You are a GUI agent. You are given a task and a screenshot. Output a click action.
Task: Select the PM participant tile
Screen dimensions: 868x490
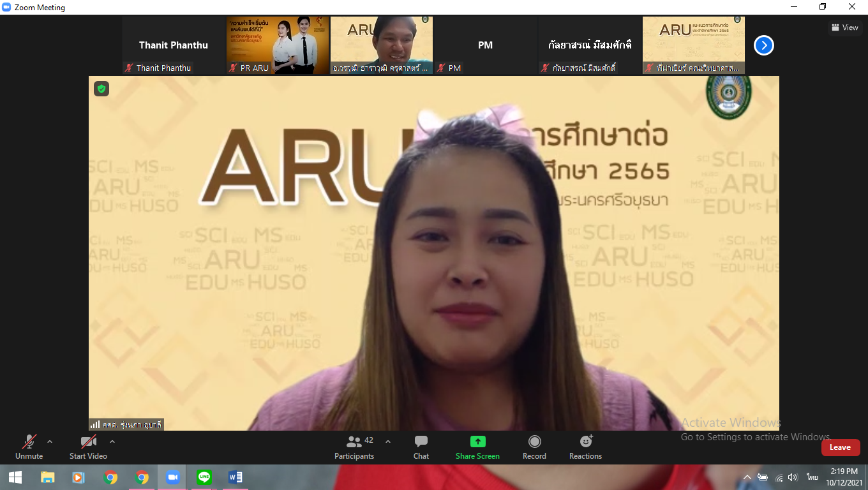tap(486, 45)
